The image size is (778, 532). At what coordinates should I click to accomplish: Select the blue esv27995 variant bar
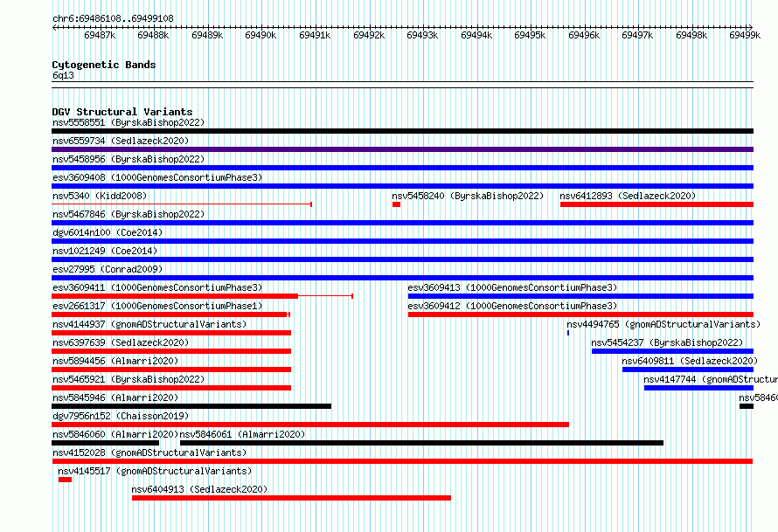pos(402,278)
